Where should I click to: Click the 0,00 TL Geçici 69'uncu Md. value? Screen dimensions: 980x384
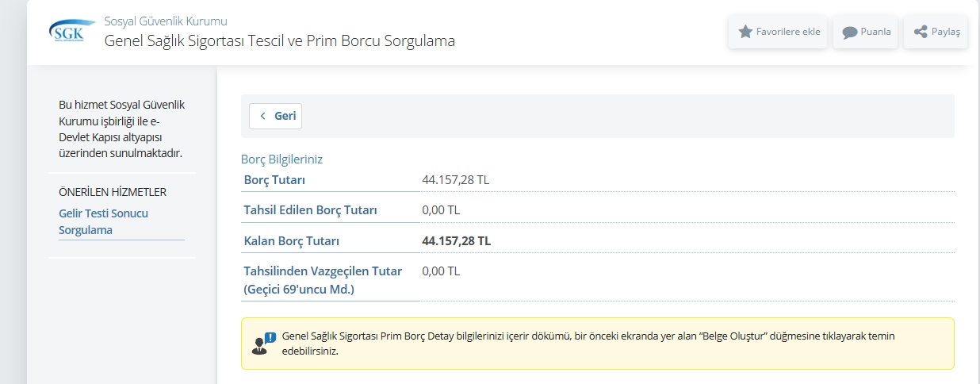(x=441, y=271)
